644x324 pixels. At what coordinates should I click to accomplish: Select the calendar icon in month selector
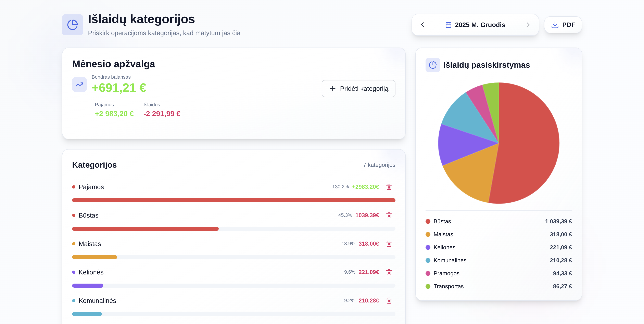(448, 25)
